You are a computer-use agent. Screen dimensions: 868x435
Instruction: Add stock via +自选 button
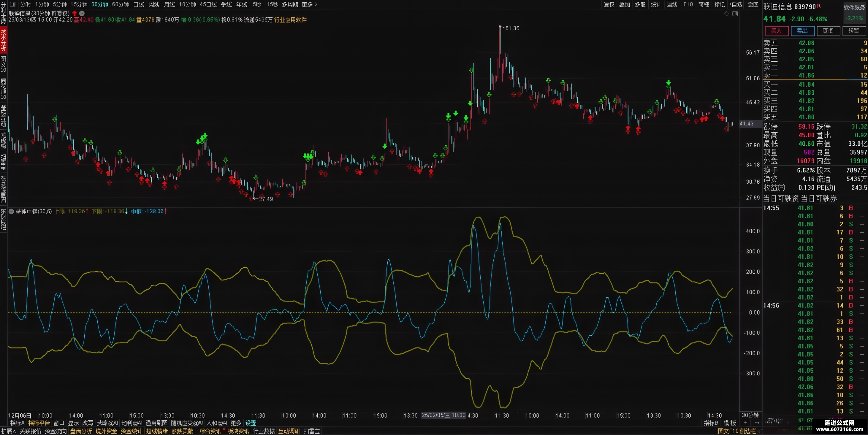pos(736,4)
